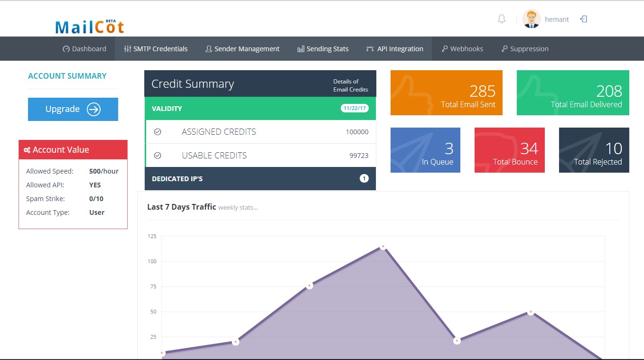Switch to Sending Stats
644x360 pixels.
pos(323,49)
